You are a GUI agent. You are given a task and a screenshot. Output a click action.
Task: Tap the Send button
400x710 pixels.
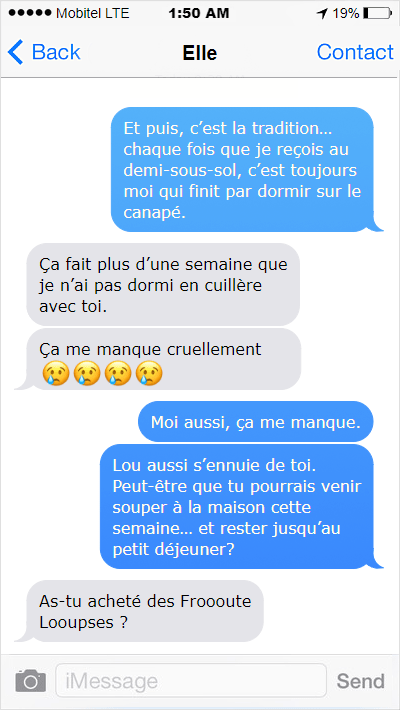361,681
